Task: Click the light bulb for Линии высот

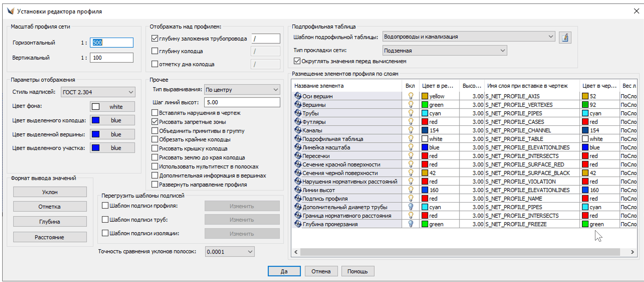Action: pos(411,190)
